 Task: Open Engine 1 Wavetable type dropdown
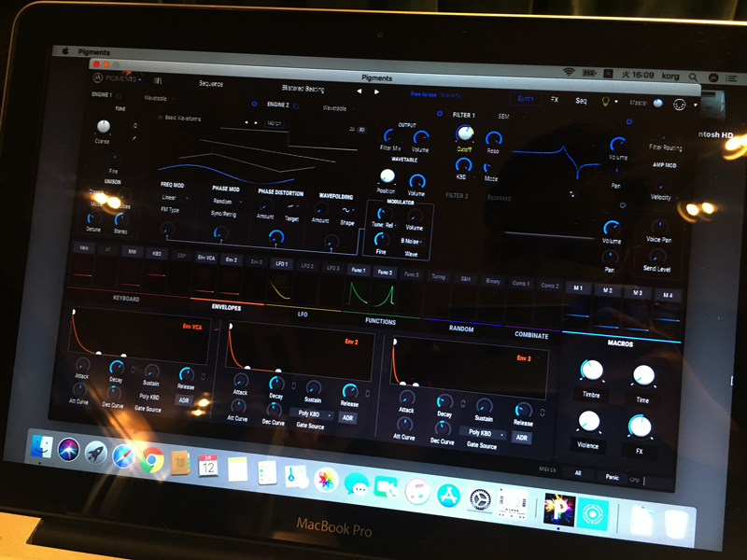coord(158,98)
